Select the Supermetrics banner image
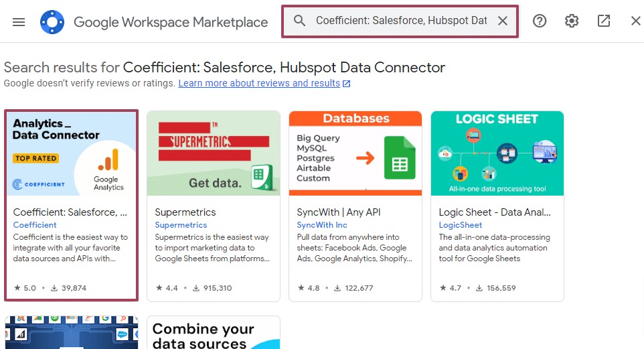 (x=214, y=153)
